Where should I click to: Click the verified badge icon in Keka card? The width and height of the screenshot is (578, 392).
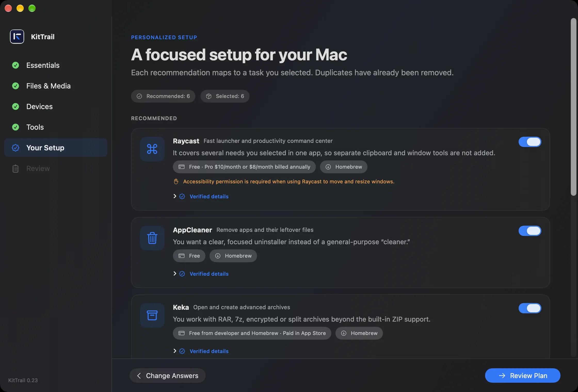pos(182,351)
